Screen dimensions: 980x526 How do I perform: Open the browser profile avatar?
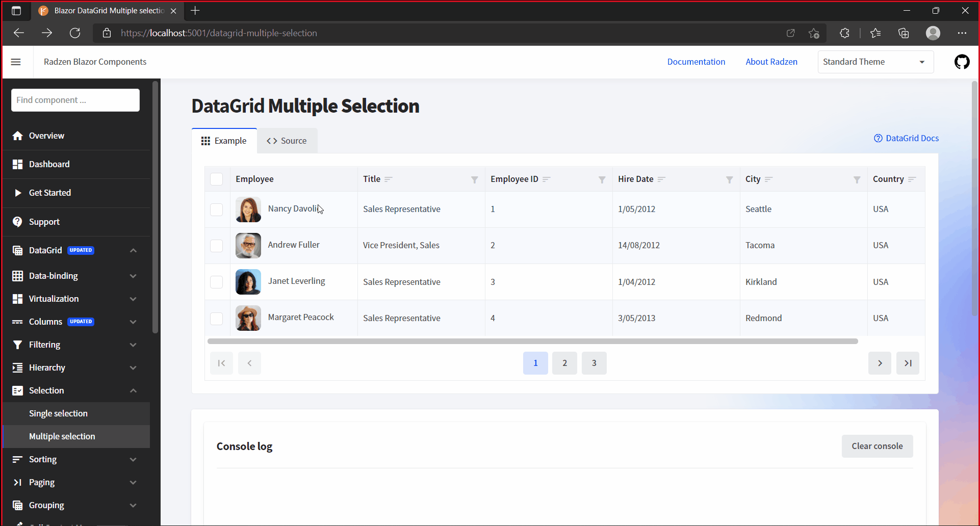click(x=933, y=33)
